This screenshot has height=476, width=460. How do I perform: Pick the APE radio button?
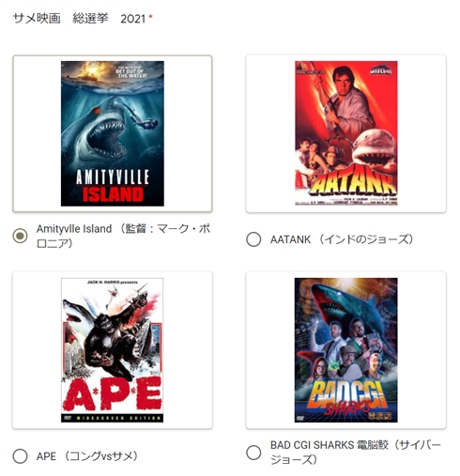20,456
